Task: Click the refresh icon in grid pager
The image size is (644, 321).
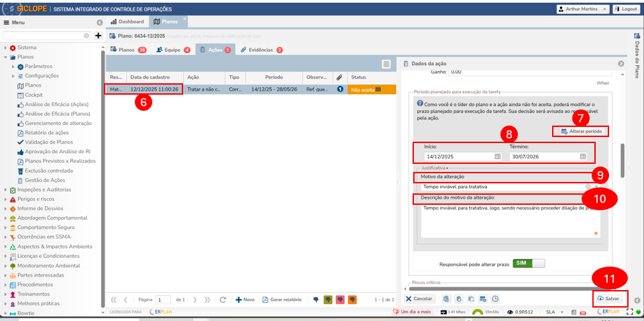Action: [x=222, y=300]
